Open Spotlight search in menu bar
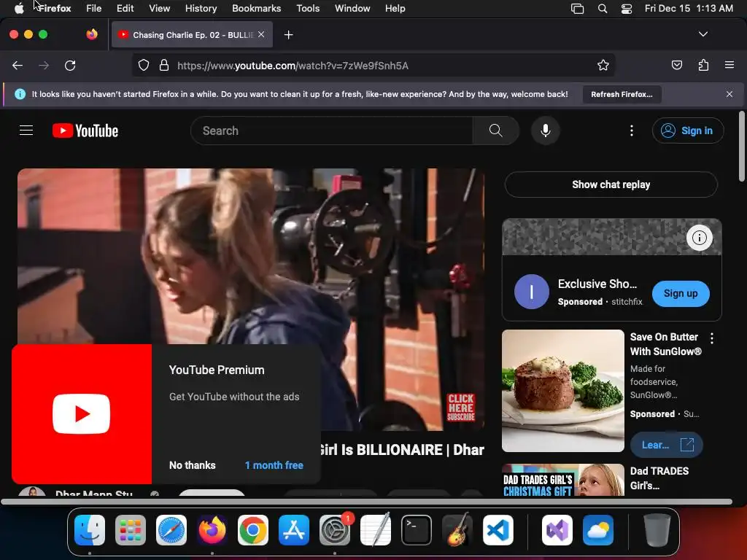 pos(602,9)
